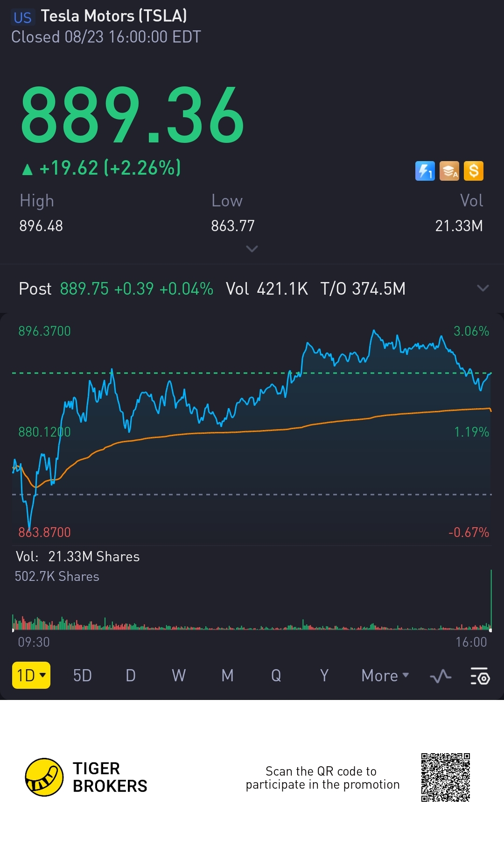This screenshot has height=855, width=504.
Task: Select the M monthly chart tab
Action: point(227,676)
